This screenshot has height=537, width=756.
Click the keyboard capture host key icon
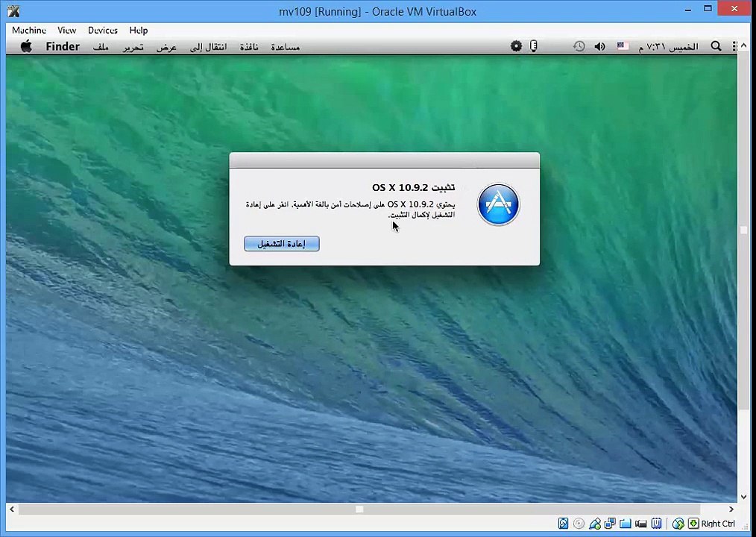(x=693, y=523)
